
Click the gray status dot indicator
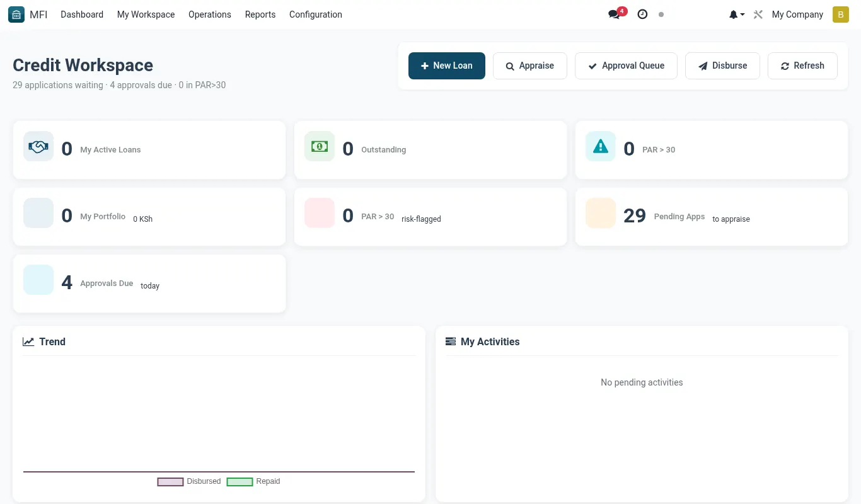[661, 14]
